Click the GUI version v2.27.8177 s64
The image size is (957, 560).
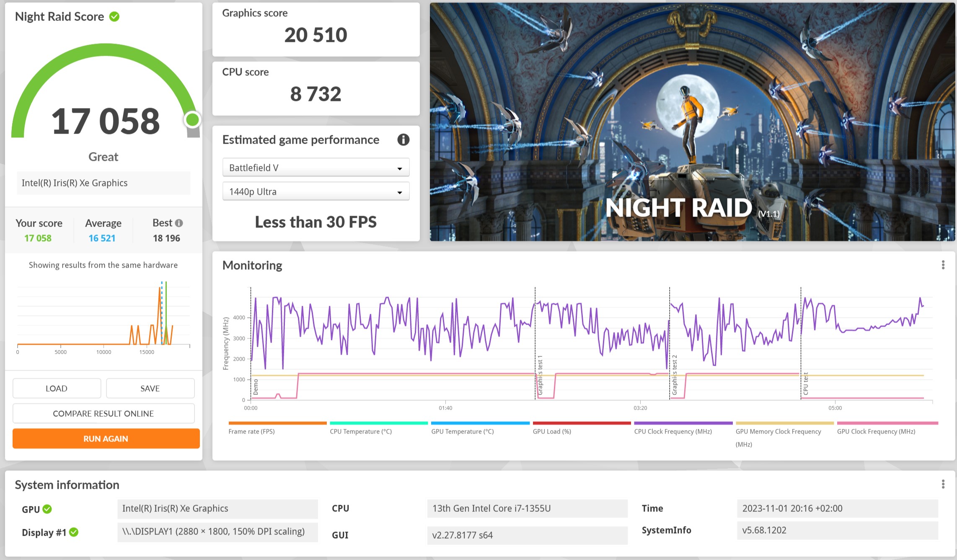click(x=528, y=535)
